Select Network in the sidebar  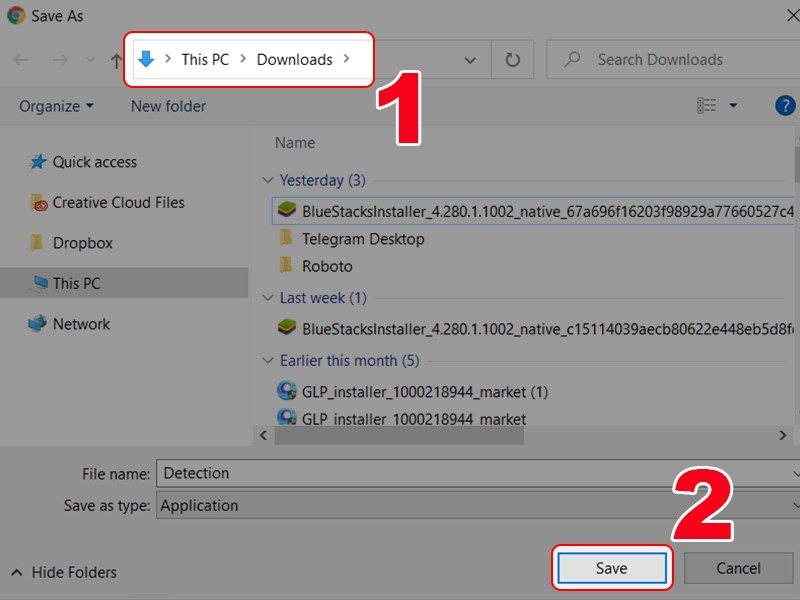coord(81,324)
